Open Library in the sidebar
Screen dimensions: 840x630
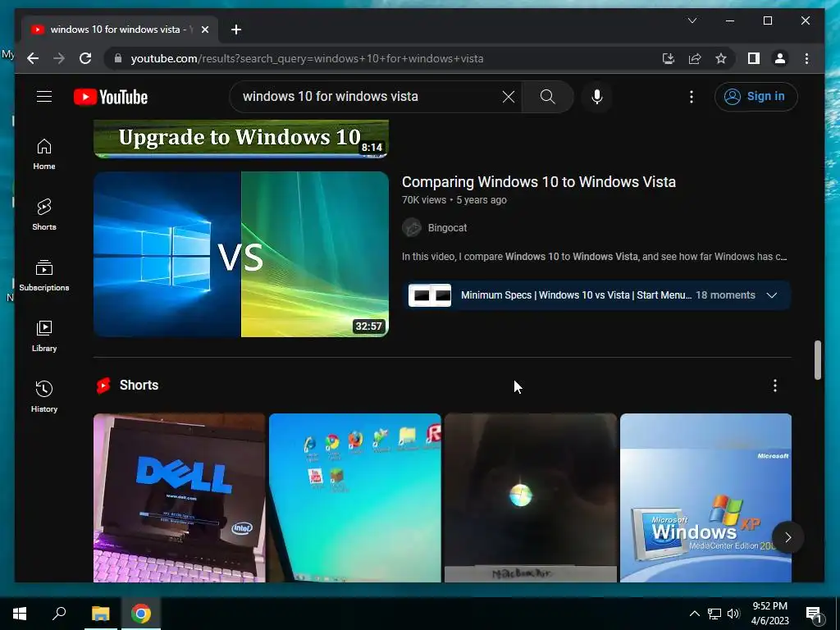44,336
